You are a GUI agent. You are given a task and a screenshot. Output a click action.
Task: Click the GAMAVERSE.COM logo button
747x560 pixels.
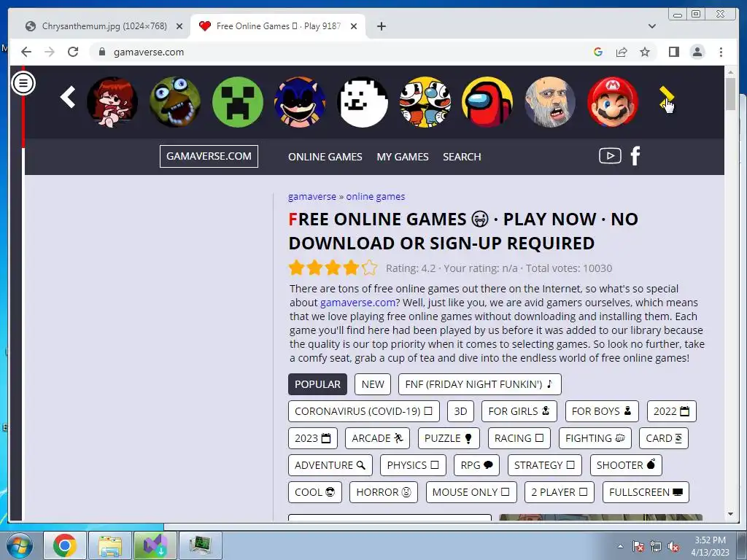(x=209, y=156)
